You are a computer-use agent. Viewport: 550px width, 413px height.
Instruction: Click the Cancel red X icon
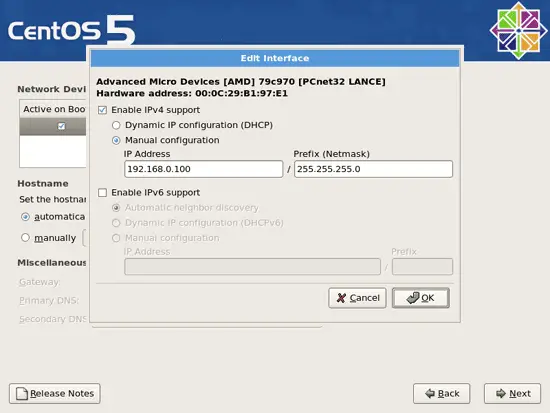[341, 298]
